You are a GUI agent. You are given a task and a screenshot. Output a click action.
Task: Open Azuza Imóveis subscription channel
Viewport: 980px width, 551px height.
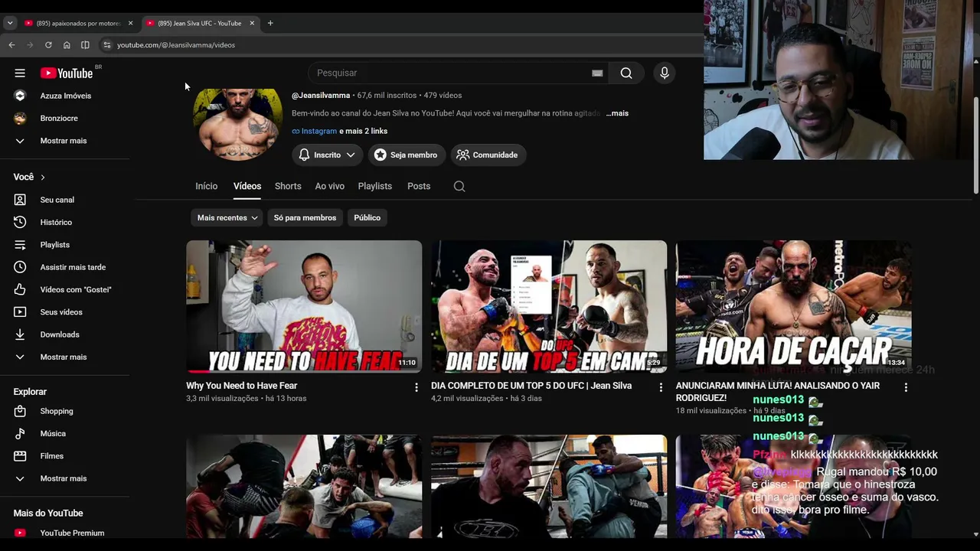(65, 96)
